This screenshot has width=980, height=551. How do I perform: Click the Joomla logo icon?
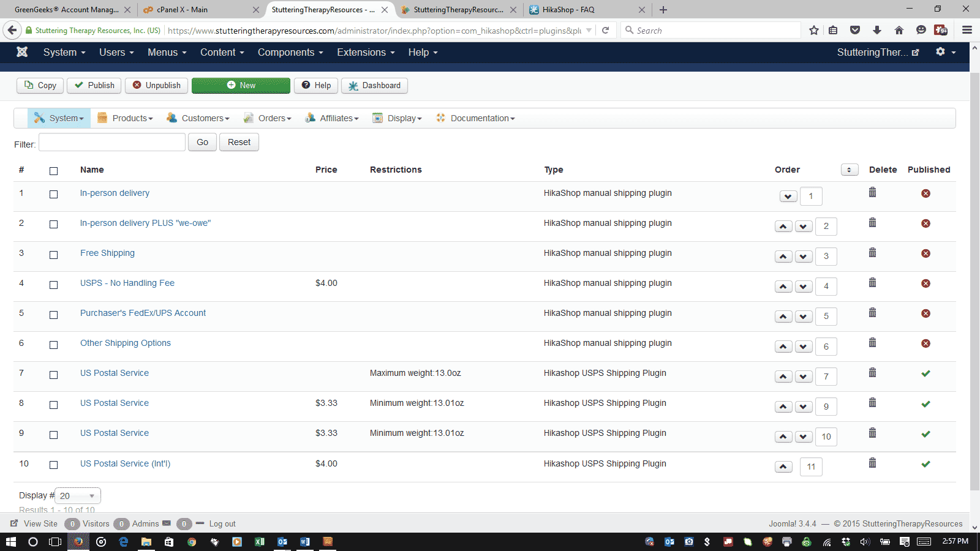pos(22,52)
